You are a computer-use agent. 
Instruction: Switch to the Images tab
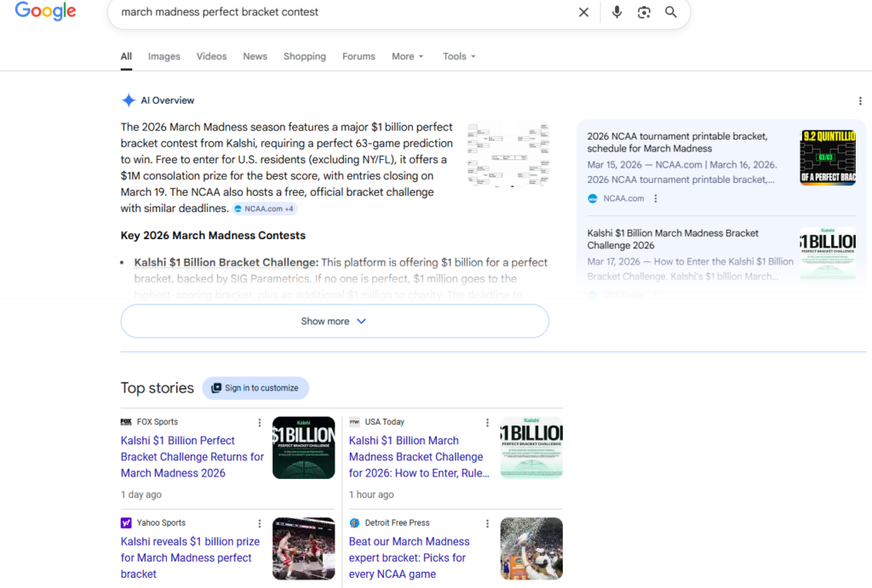pos(164,56)
